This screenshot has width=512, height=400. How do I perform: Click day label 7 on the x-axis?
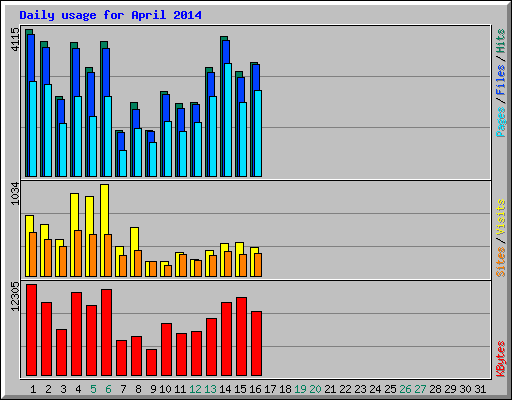123,389
